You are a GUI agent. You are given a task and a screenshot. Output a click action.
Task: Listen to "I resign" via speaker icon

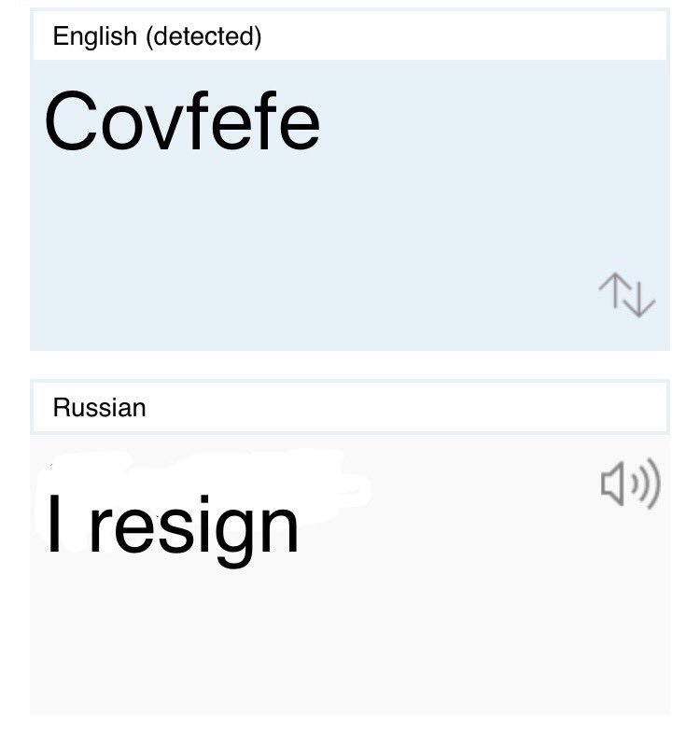point(630,484)
